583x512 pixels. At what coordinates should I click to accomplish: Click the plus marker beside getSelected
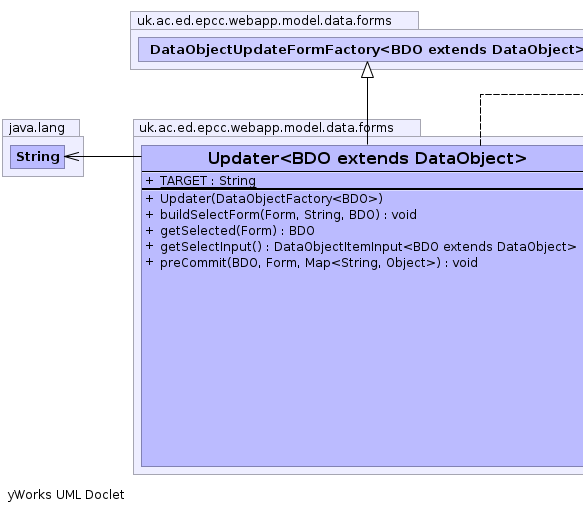tap(149, 231)
